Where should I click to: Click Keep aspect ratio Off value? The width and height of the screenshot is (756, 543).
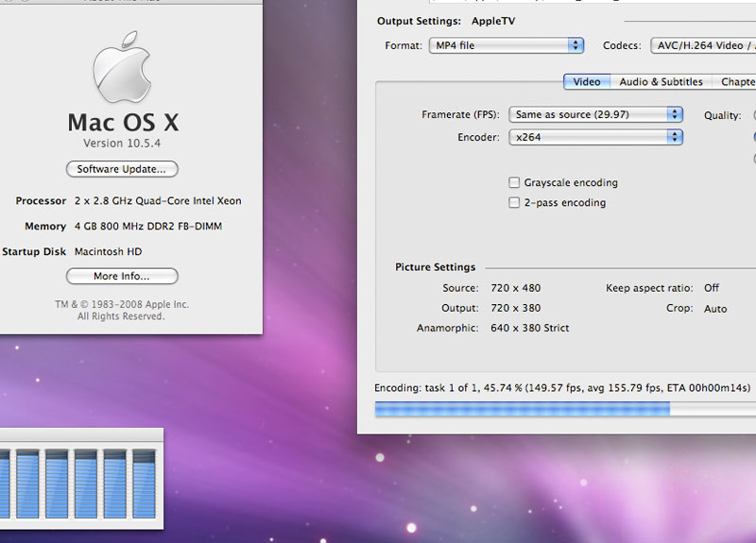pyautogui.click(x=712, y=288)
